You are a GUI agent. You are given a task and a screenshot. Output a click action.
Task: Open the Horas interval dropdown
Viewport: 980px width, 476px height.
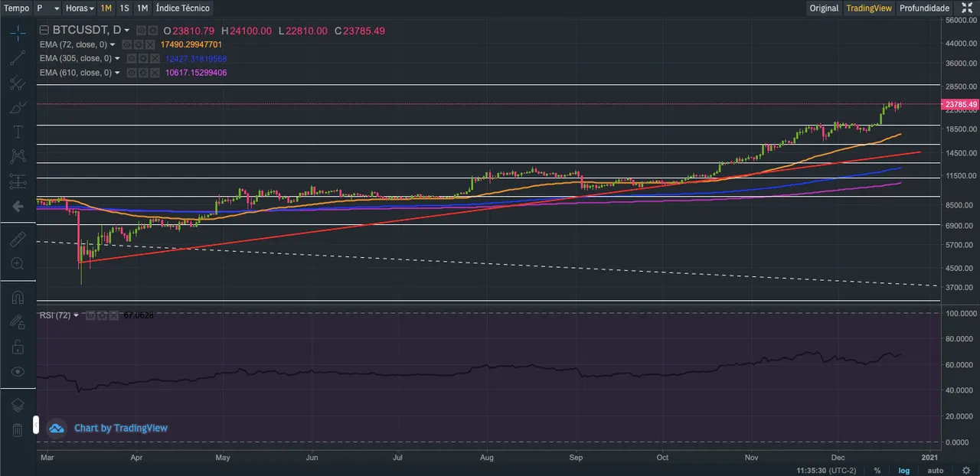click(80, 8)
